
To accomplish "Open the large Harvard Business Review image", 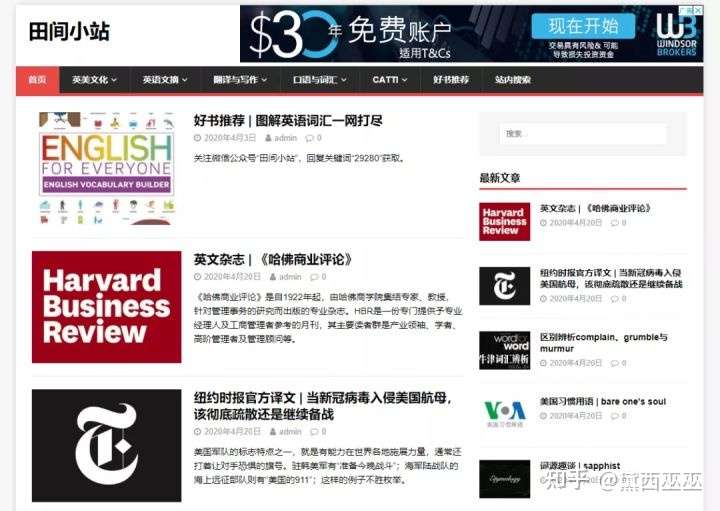I will pos(107,307).
